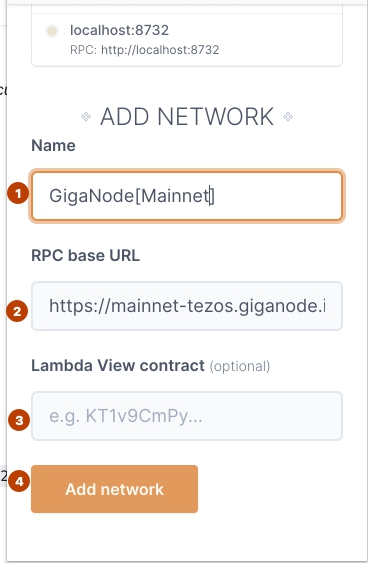The image size is (368, 563).
Task: Click step badge number 2
Action: tap(17, 311)
